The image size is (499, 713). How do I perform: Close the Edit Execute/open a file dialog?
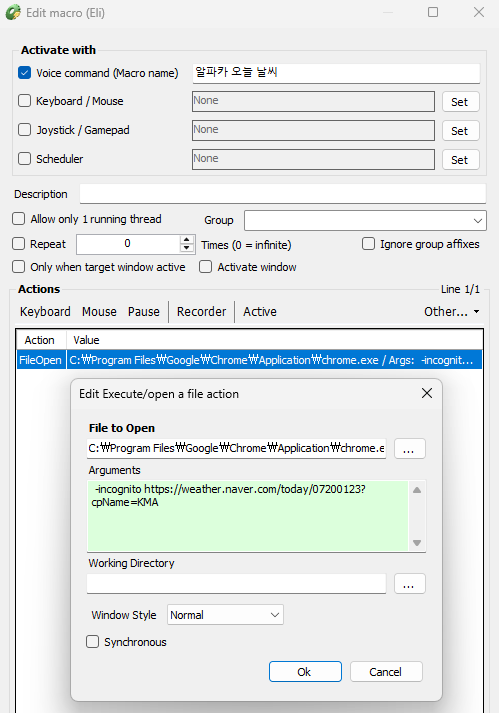[427, 393]
